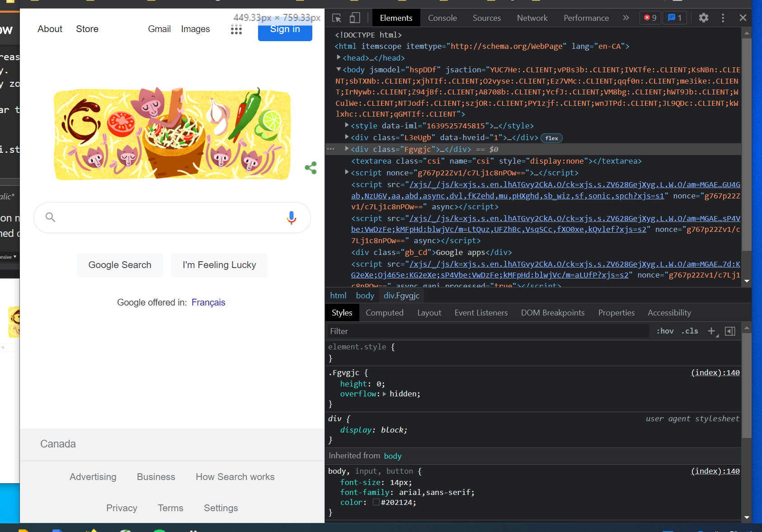Open the Gmail link

(160, 29)
